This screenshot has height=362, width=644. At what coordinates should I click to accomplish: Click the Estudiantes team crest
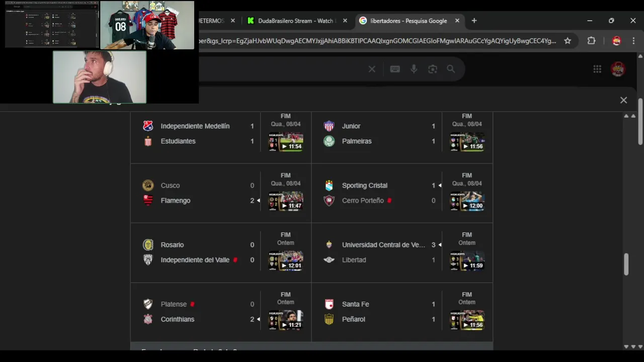coord(148,141)
